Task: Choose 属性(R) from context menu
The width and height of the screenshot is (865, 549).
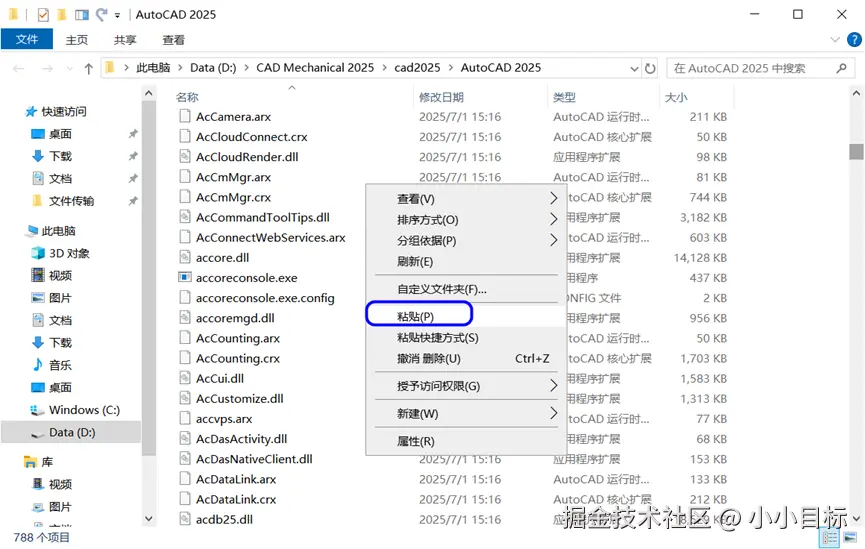Action: click(x=466, y=441)
